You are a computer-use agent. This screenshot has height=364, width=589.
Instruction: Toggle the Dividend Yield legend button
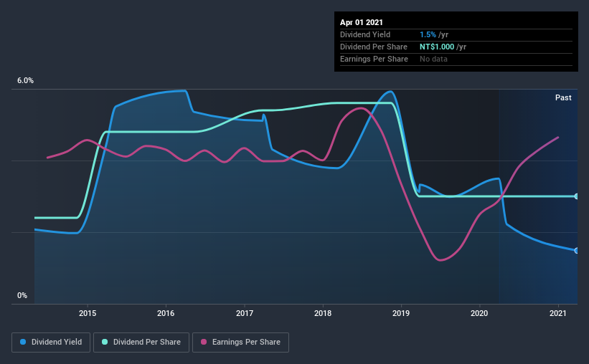(51, 343)
